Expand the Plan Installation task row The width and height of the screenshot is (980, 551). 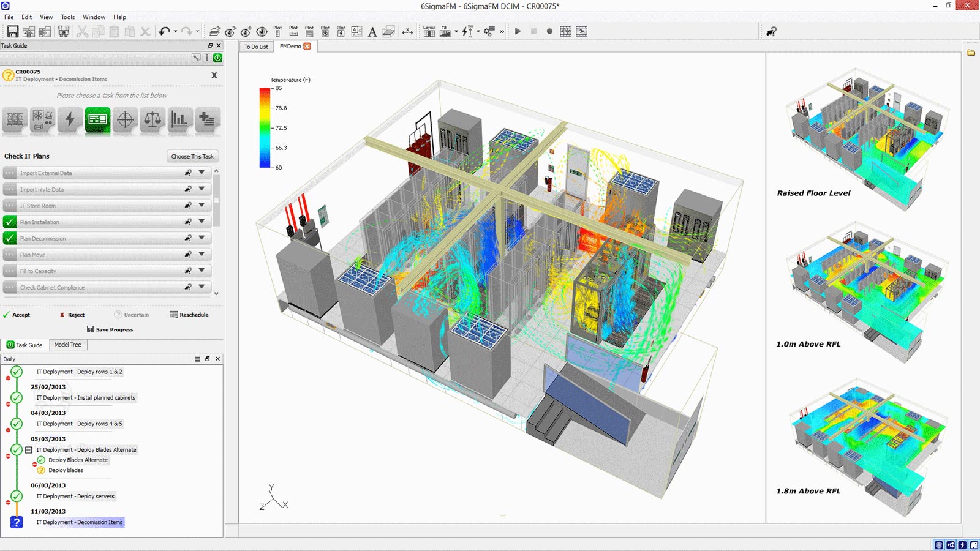click(x=202, y=221)
